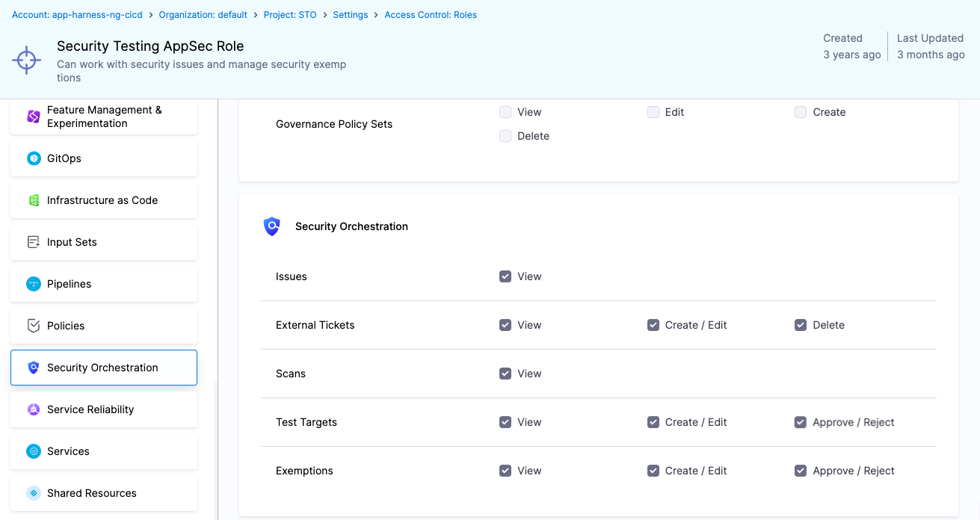
Task: Click the Service Reliability icon
Action: pos(34,409)
